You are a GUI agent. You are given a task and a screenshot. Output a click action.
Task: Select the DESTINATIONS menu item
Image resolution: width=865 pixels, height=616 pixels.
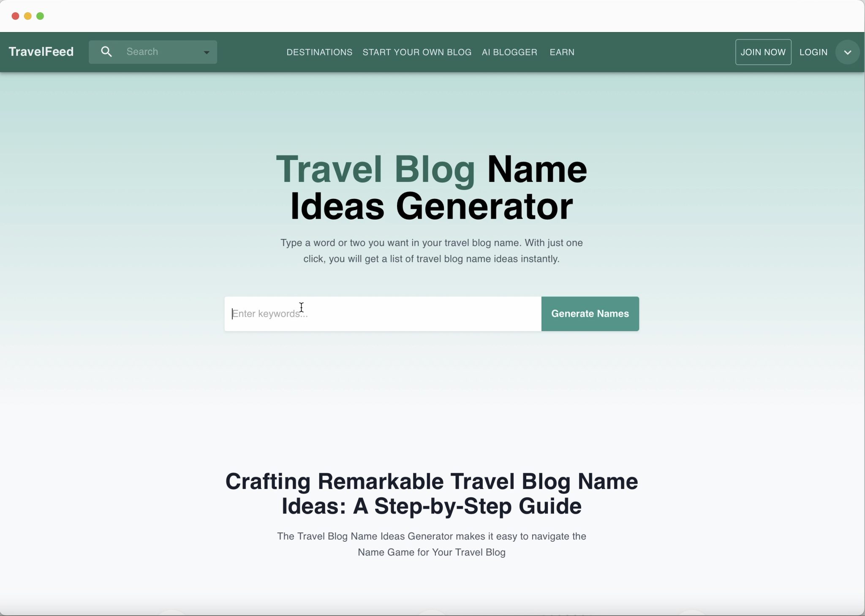(x=319, y=52)
